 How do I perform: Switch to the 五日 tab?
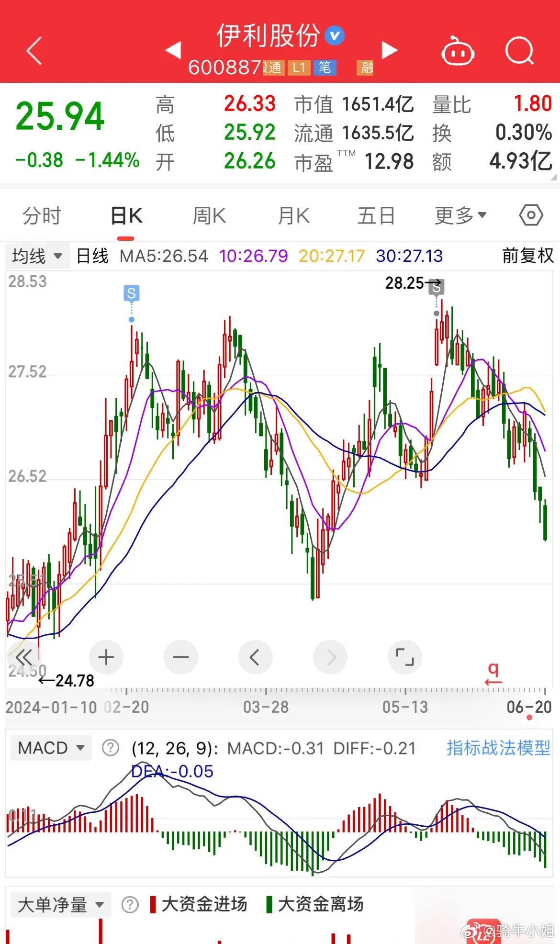[376, 215]
